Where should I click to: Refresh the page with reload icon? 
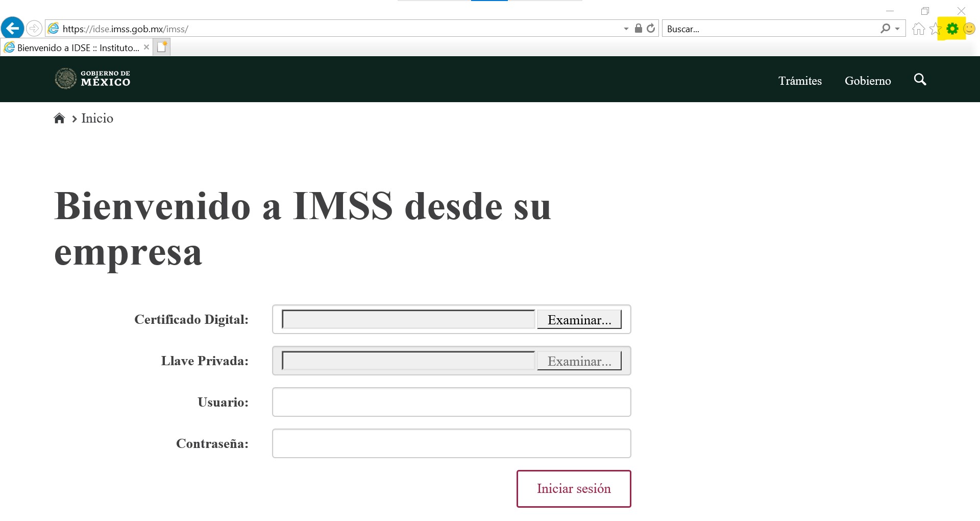[651, 28]
